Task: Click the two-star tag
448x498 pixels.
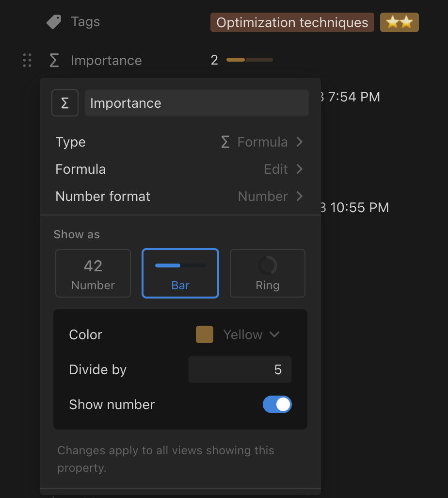Action: (x=400, y=22)
